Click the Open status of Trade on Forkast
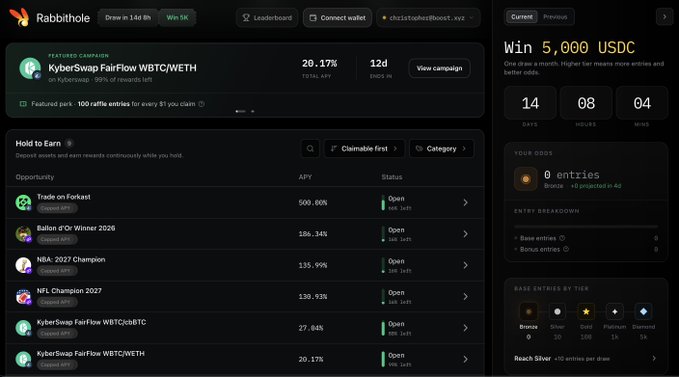Screen dimensions: 679x377 396,199
